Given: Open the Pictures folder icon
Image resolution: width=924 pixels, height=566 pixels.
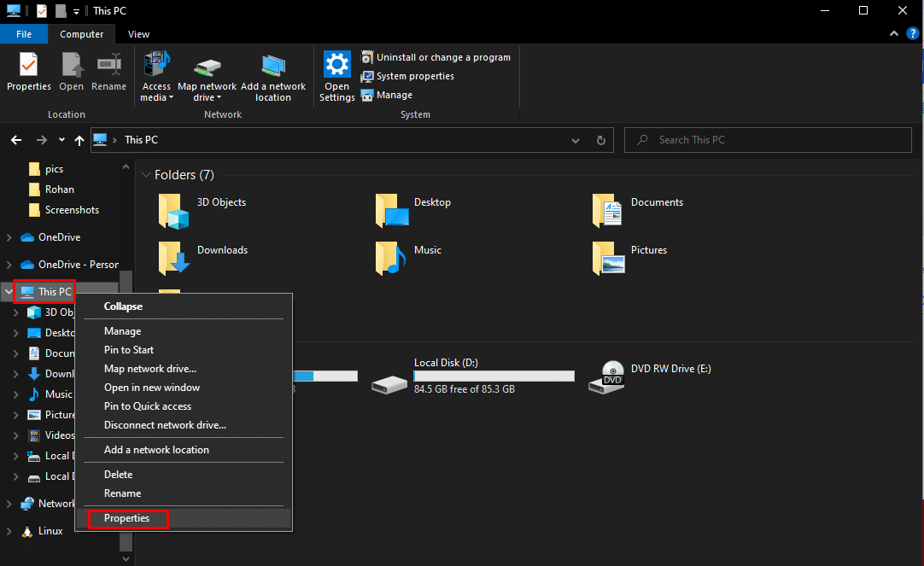Looking at the screenshot, I should coord(609,258).
